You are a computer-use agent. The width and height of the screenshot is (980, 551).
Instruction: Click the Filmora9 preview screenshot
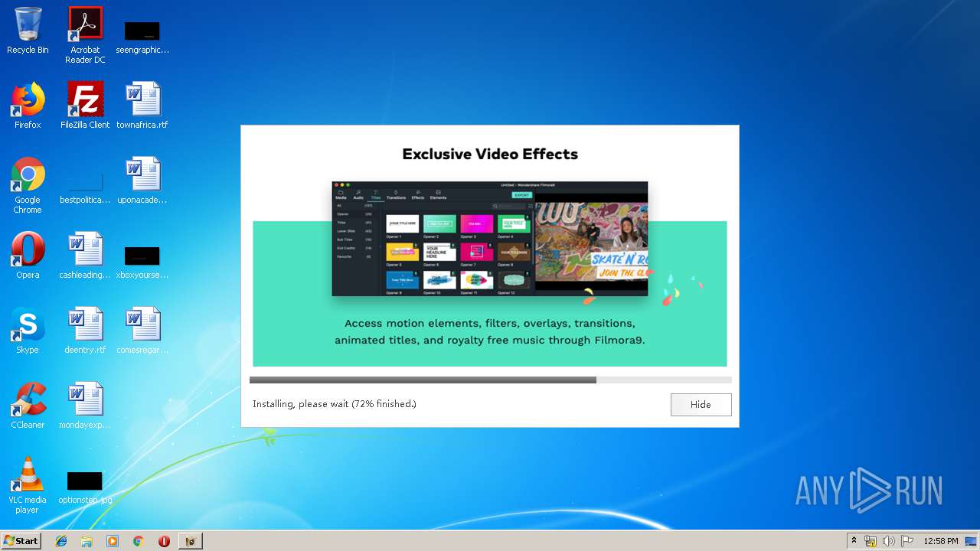point(490,239)
